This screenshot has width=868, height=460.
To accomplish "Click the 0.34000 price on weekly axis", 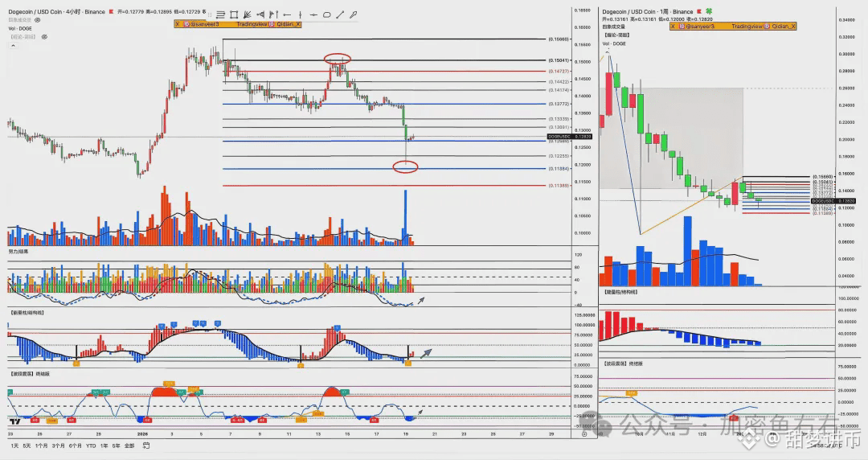I will (x=847, y=20).
